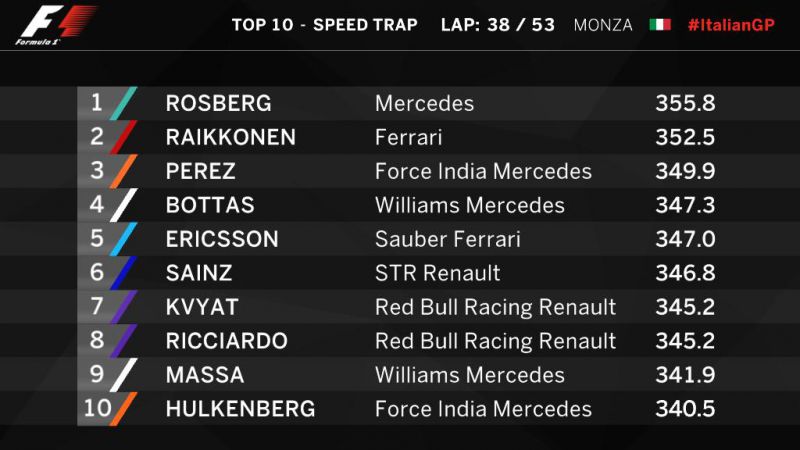Select the HULKENBERG row name

[240, 409]
